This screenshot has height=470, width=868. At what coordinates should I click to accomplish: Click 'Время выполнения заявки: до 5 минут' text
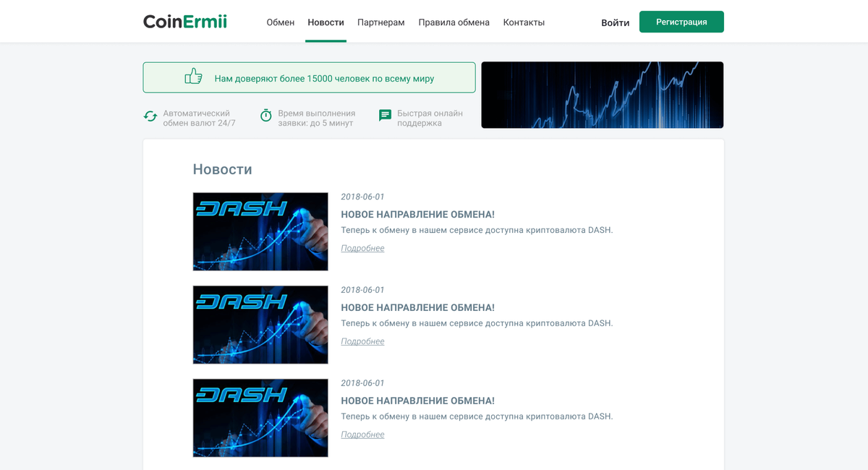[317, 118]
